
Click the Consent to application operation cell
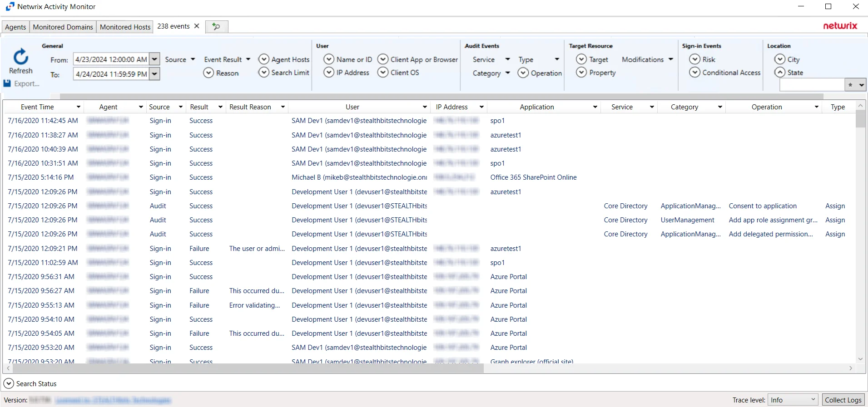point(763,206)
